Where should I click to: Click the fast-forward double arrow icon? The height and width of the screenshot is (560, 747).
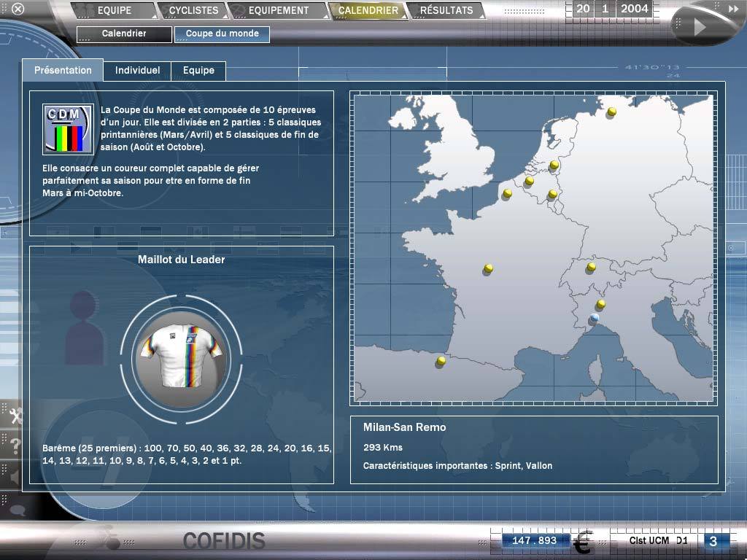732,9
